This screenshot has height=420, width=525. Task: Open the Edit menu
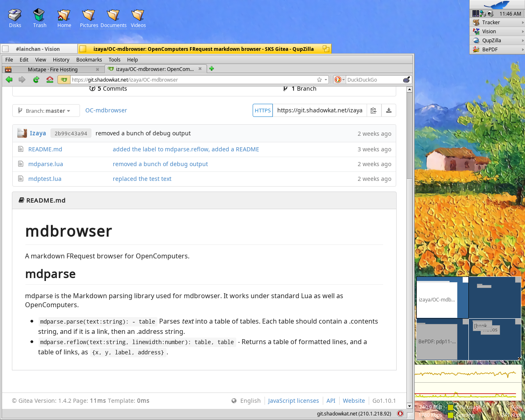(x=24, y=59)
